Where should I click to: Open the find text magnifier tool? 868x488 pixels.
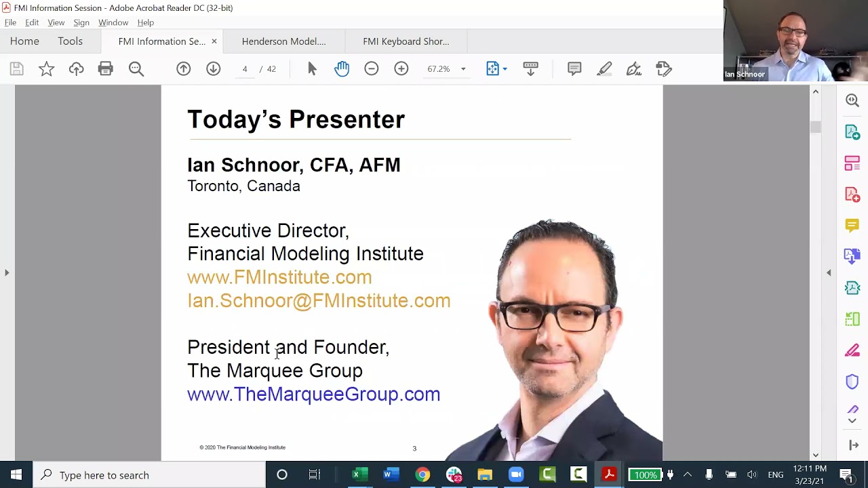[136, 68]
